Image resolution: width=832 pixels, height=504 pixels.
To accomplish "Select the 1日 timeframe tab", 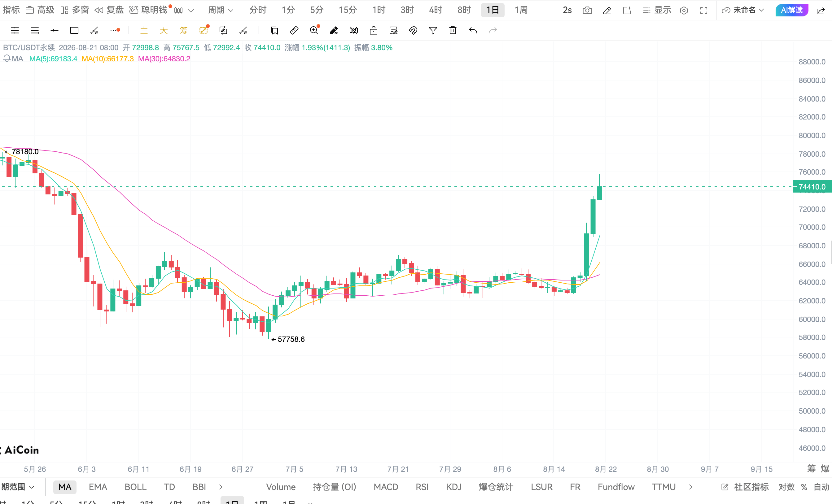I will [x=493, y=10].
